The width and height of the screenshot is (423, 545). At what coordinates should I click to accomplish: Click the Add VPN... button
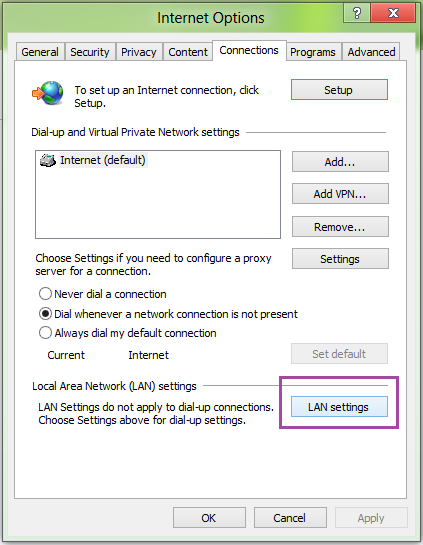pyautogui.click(x=340, y=194)
